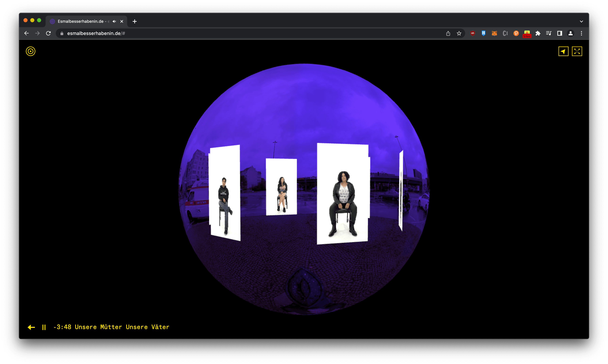
Task: Open the uBlock Origin extension
Action: click(x=472, y=33)
